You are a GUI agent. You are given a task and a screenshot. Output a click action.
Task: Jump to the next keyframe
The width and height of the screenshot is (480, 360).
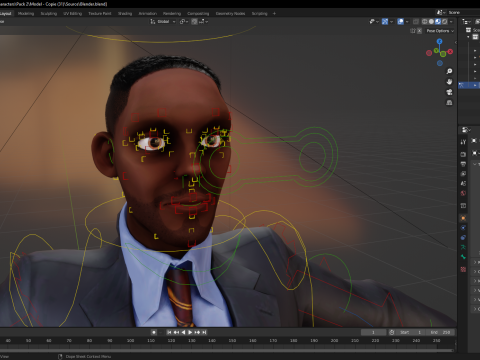pos(197,332)
